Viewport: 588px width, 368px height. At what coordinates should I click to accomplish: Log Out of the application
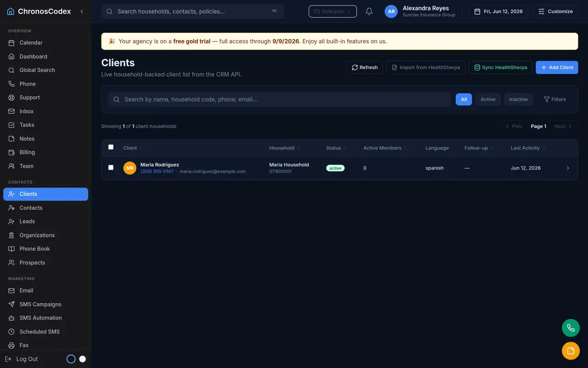point(22,359)
